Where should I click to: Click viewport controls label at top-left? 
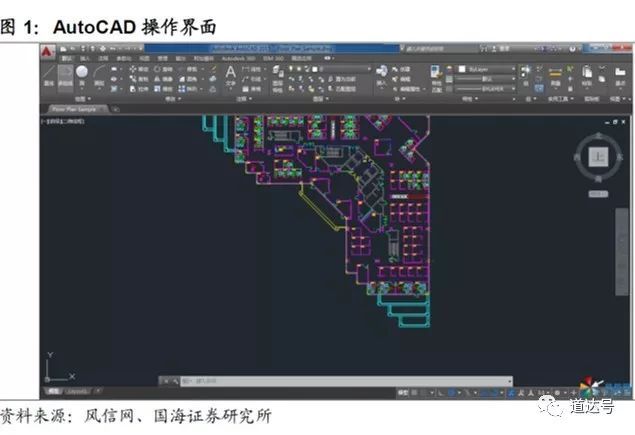(x=62, y=121)
